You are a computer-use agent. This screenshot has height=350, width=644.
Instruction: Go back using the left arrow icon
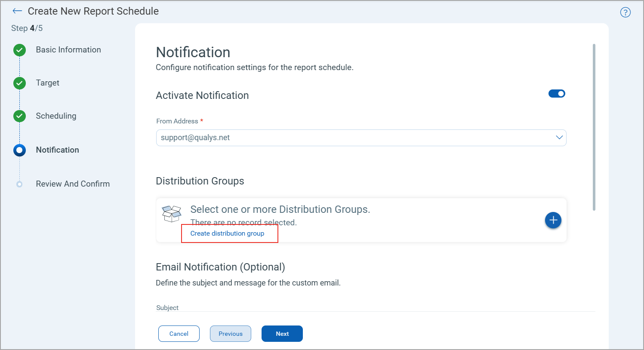pyautogui.click(x=17, y=11)
